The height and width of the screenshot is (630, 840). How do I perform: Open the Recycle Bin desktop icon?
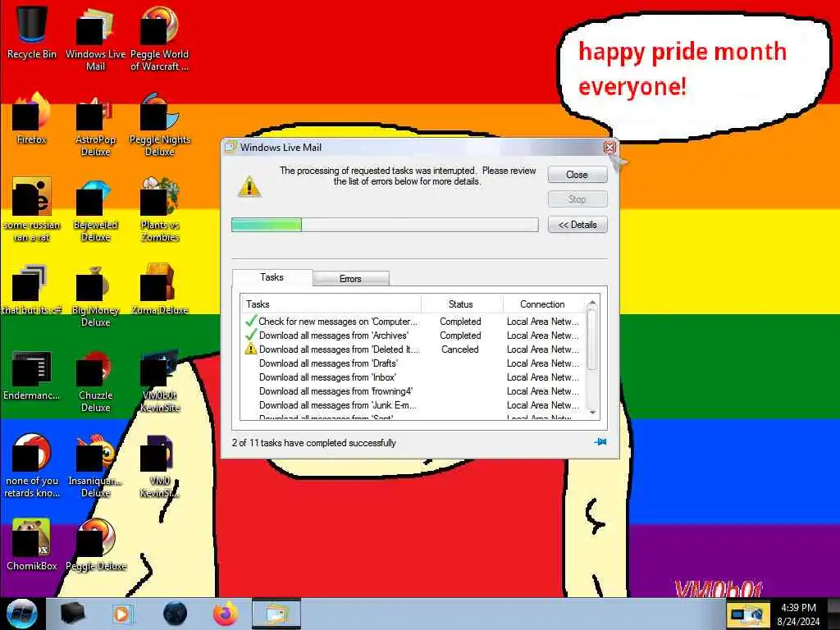click(x=32, y=32)
